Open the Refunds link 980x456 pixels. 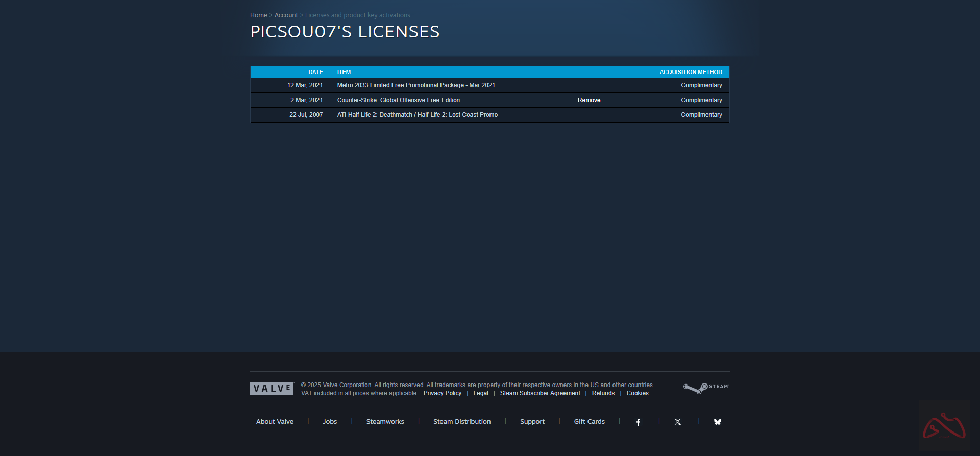[603, 393]
